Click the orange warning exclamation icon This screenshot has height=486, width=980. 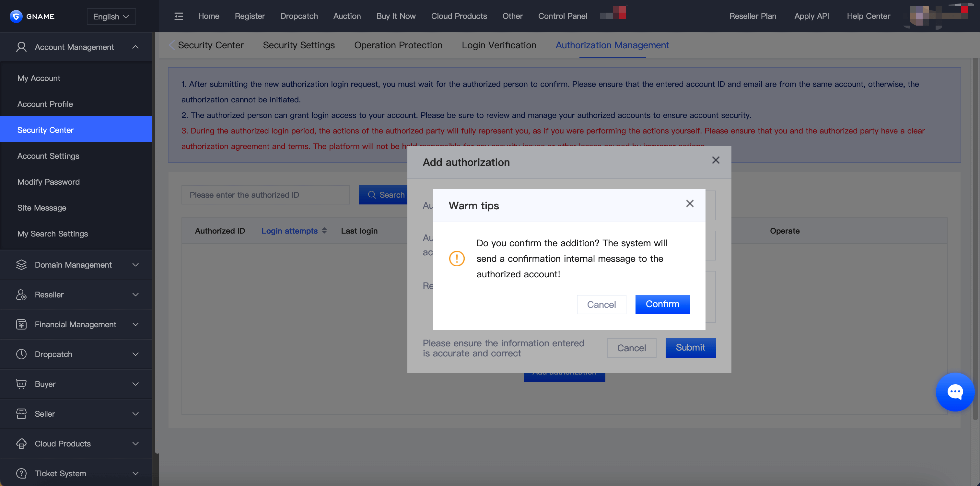(457, 259)
